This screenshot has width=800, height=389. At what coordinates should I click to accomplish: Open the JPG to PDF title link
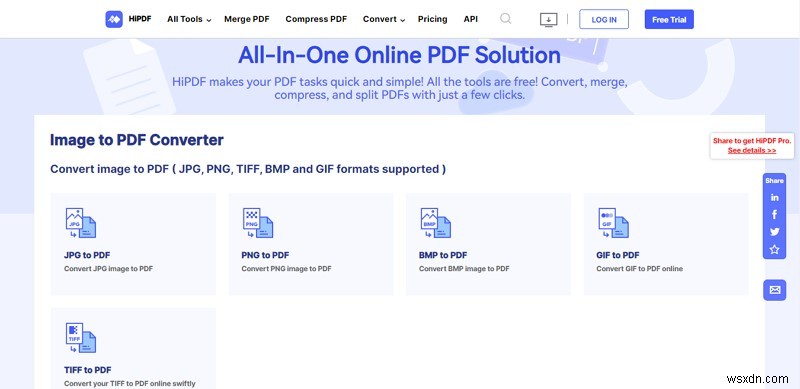point(87,255)
